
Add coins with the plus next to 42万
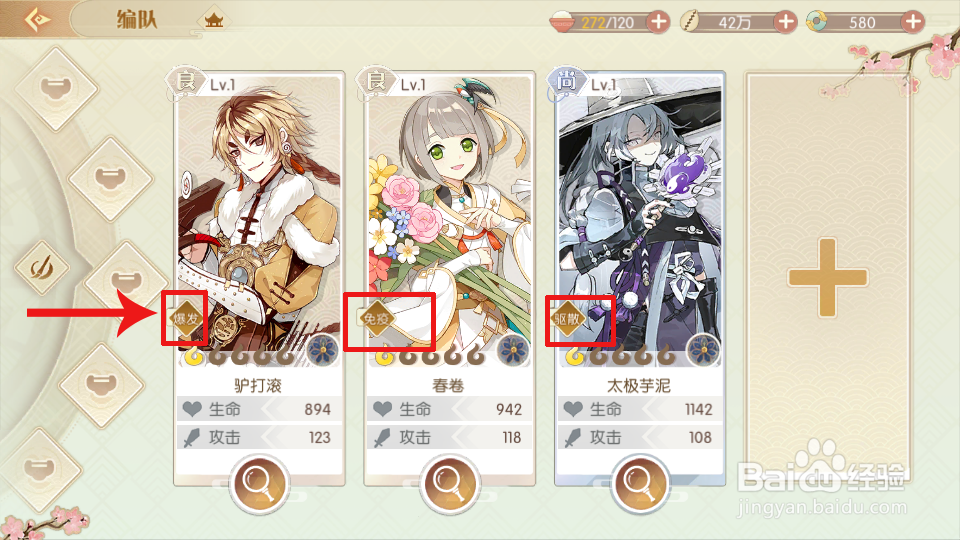tap(785, 23)
